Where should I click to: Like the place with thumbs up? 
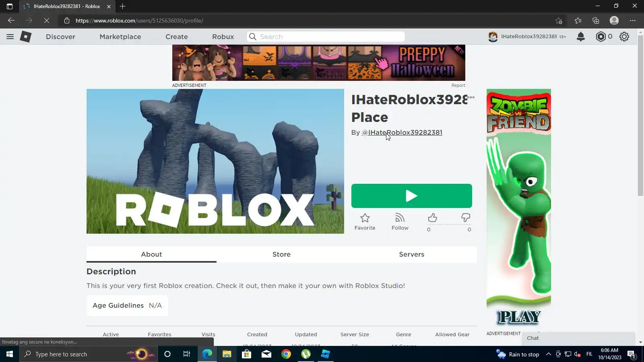point(432,218)
